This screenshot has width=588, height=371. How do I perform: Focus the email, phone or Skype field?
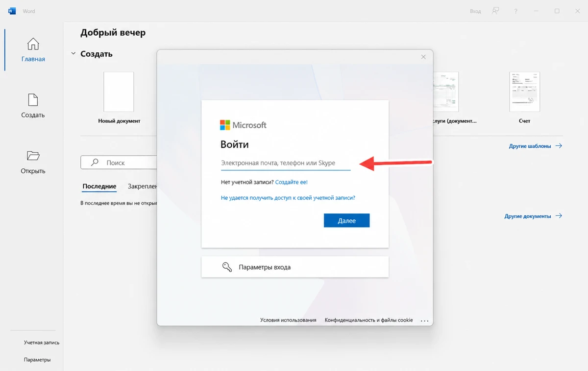coord(286,163)
